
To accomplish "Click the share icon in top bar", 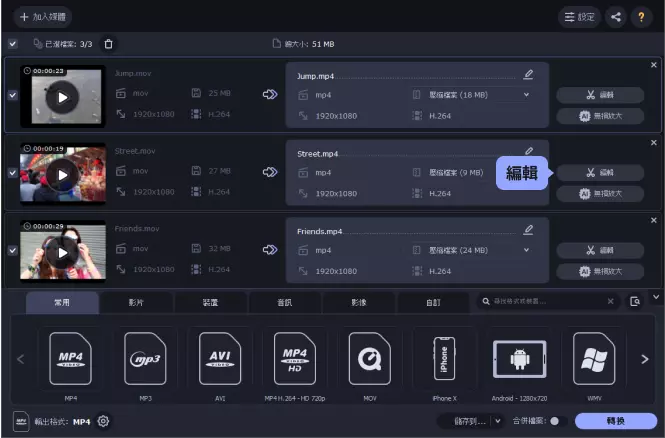I will coord(616,17).
